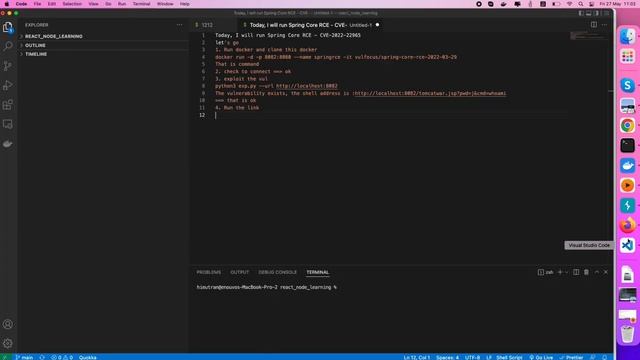
Task: Open Skype from the Dock
Action: pos(627,85)
